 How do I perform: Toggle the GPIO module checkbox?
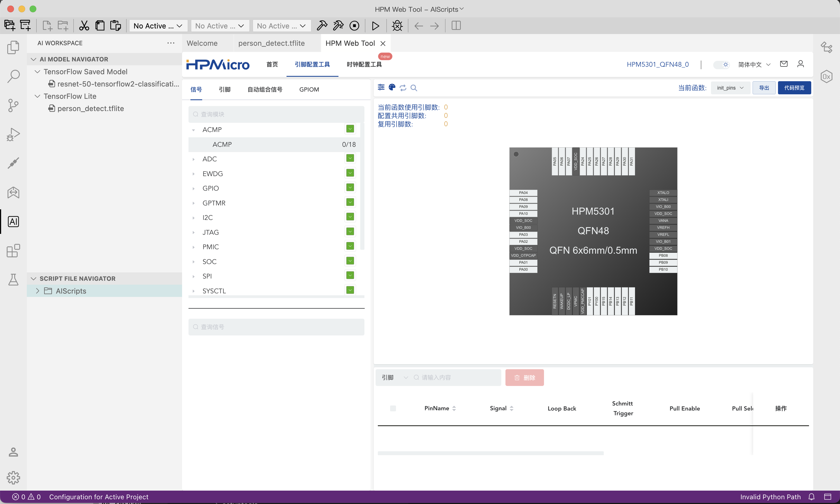pos(350,188)
